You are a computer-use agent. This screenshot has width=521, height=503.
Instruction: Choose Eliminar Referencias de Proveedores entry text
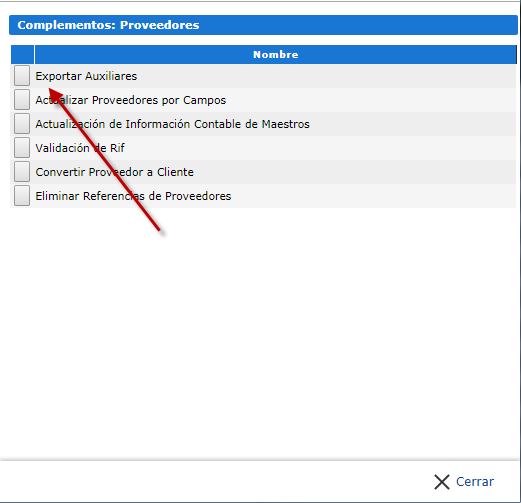pyautogui.click(x=133, y=196)
